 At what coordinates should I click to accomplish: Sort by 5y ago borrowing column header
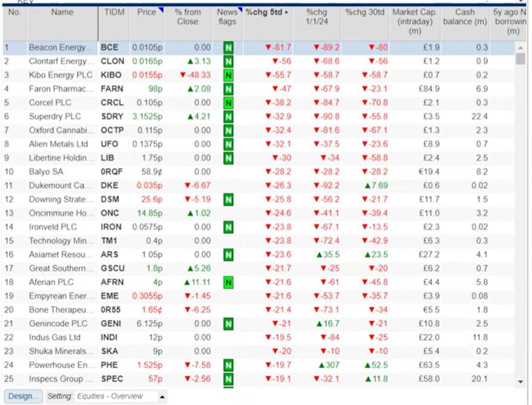point(510,23)
